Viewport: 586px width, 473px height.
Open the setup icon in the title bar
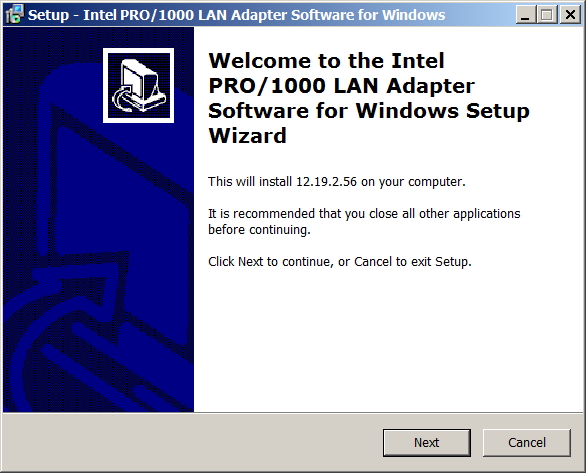pos(15,15)
